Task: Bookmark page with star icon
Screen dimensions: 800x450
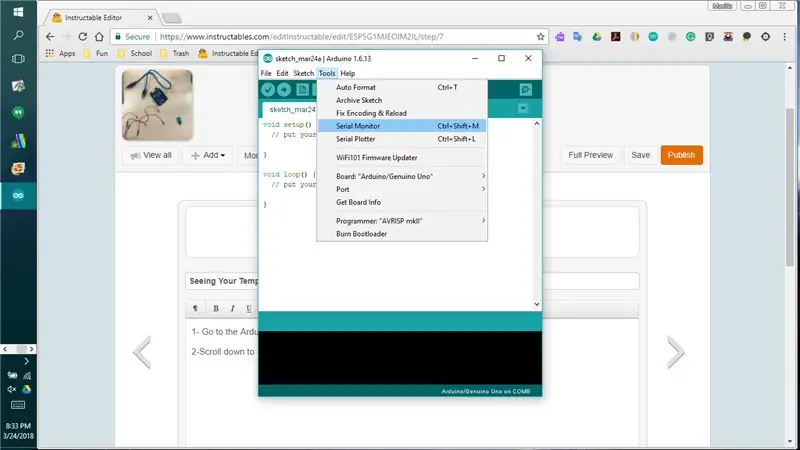Action: tap(540, 37)
